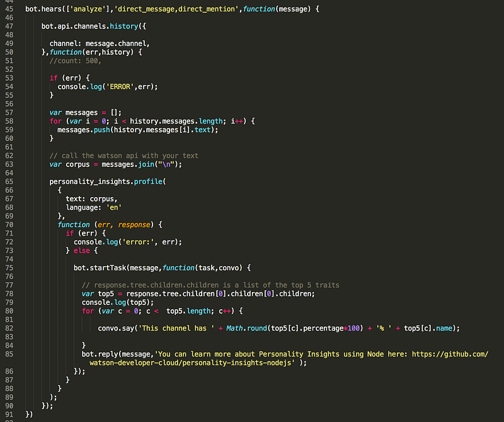The image size is (504, 422).
Task: Click 'top5[c].name' expression
Action: coord(428,328)
